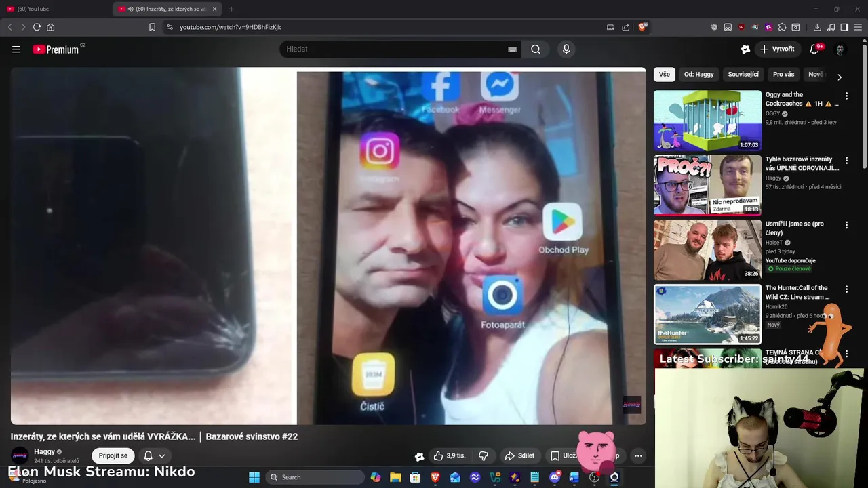Open Haggy channel name link
The height and width of the screenshot is (488, 868).
click(44, 451)
